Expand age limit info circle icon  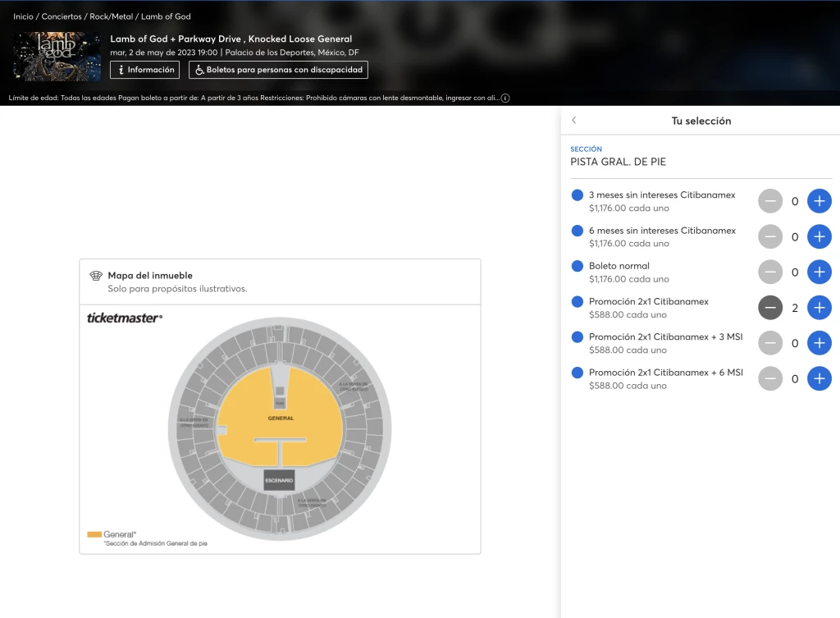coord(505,98)
